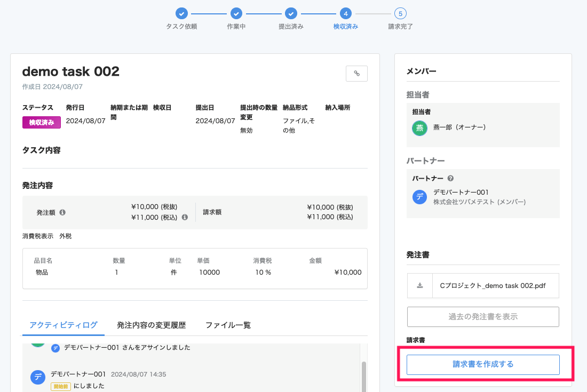Switch to the 発注内容の変更履歴 tab
587x392 pixels.
coord(151,325)
